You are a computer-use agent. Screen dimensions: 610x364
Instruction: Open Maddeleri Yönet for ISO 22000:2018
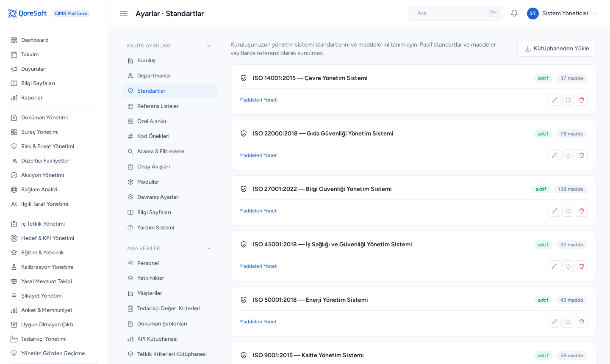pos(258,155)
